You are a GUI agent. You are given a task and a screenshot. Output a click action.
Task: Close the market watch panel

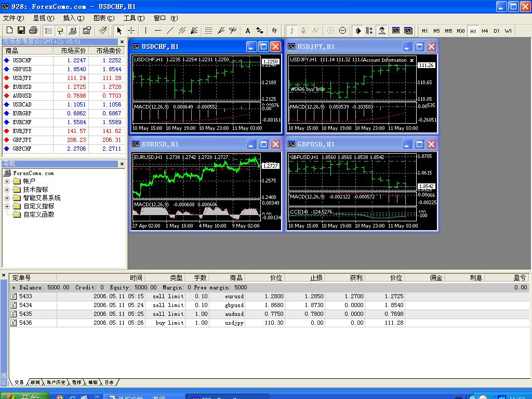pos(122,42)
